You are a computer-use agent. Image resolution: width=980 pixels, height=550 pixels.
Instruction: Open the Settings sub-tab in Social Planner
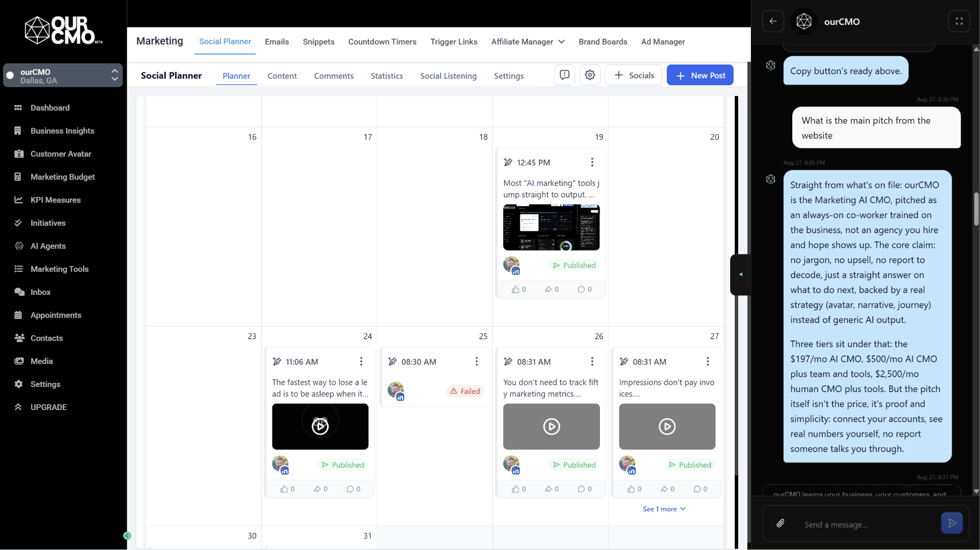tap(509, 75)
